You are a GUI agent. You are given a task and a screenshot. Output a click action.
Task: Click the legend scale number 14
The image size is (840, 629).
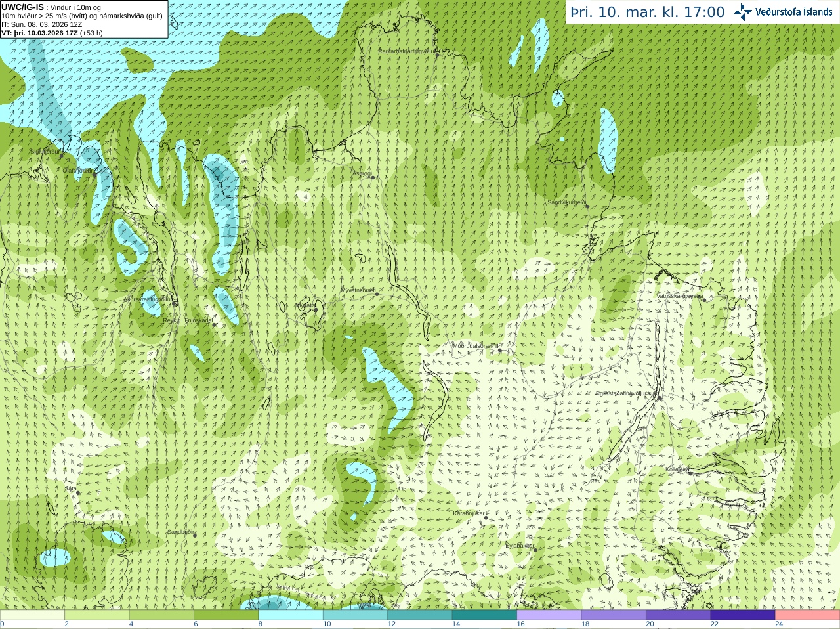(456, 624)
